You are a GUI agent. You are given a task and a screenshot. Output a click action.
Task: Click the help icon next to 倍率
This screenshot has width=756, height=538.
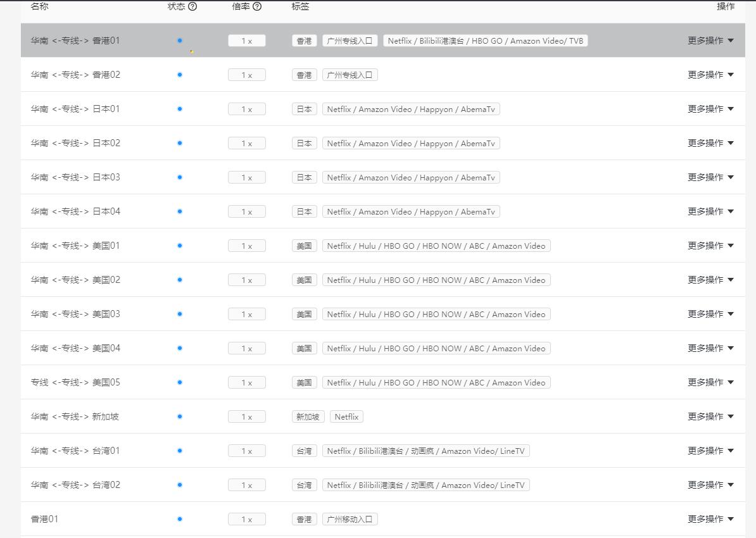[257, 6]
